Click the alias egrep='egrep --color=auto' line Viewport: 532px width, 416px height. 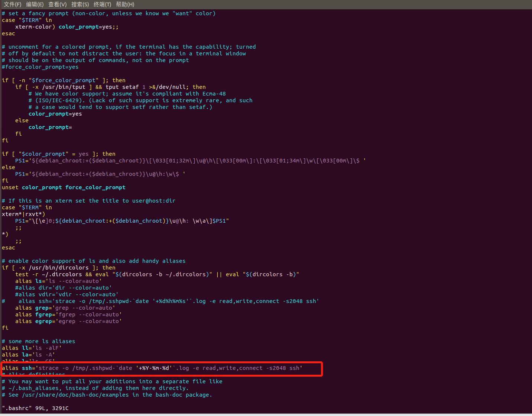pos(69,321)
